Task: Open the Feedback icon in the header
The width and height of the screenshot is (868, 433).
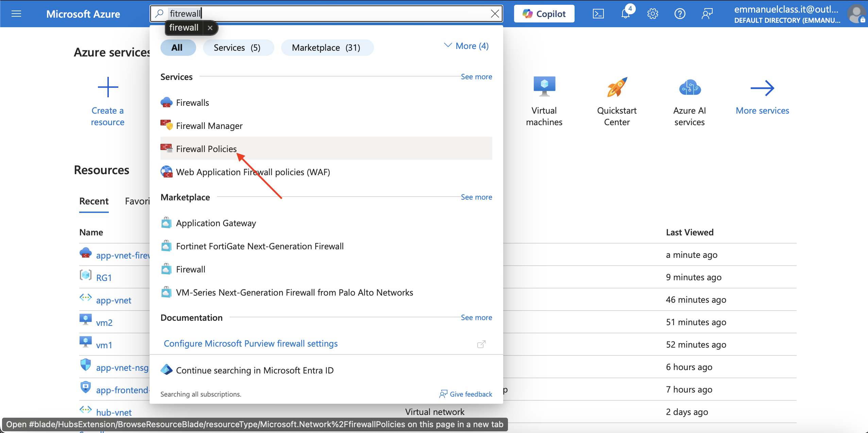Action: pos(707,14)
